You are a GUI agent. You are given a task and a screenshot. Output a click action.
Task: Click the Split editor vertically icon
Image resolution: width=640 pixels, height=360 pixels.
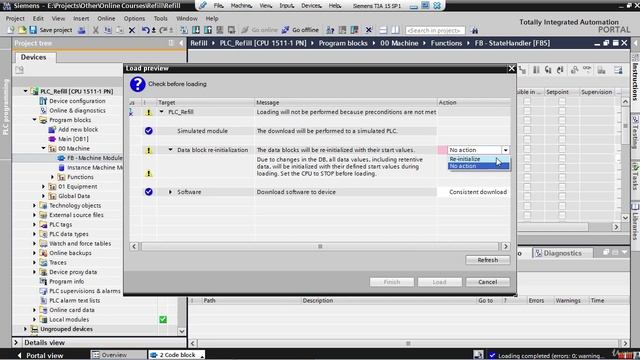(x=395, y=30)
